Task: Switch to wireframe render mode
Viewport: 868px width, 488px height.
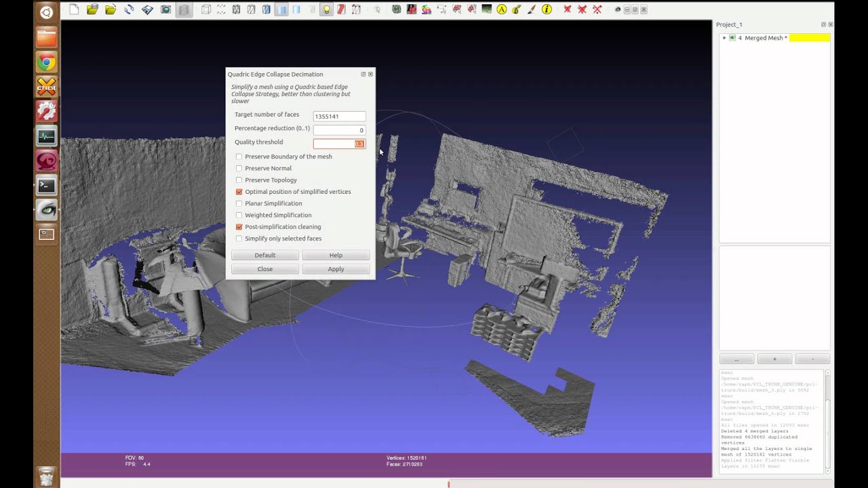Action: coord(236,9)
